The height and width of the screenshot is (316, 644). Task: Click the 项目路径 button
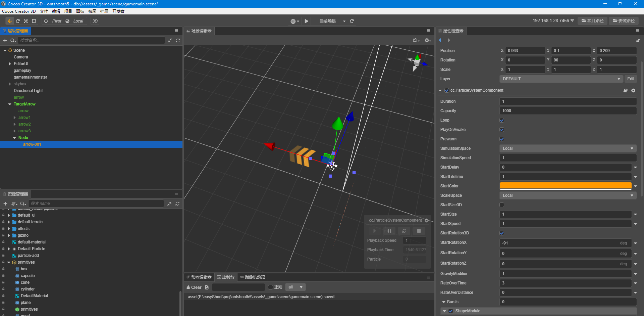pyautogui.click(x=593, y=21)
